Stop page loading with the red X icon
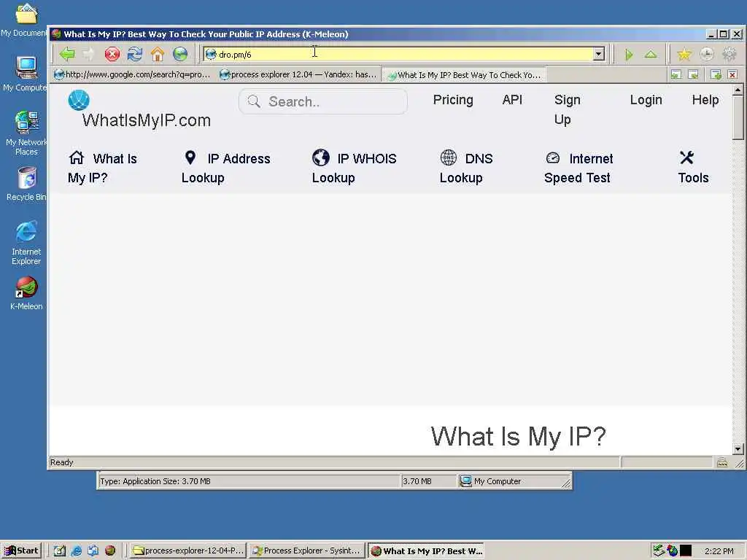The width and height of the screenshot is (747, 560). click(112, 54)
